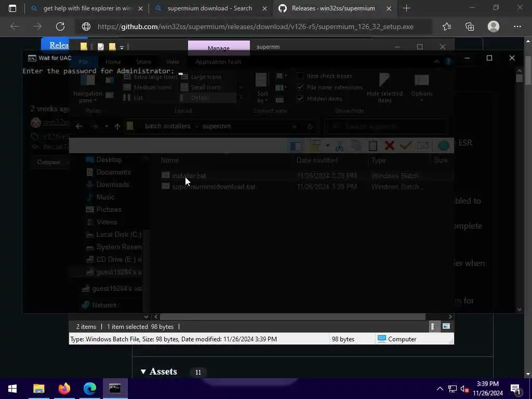
Task: Select List layout in Explorer ribbon
Action: [134, 98]
